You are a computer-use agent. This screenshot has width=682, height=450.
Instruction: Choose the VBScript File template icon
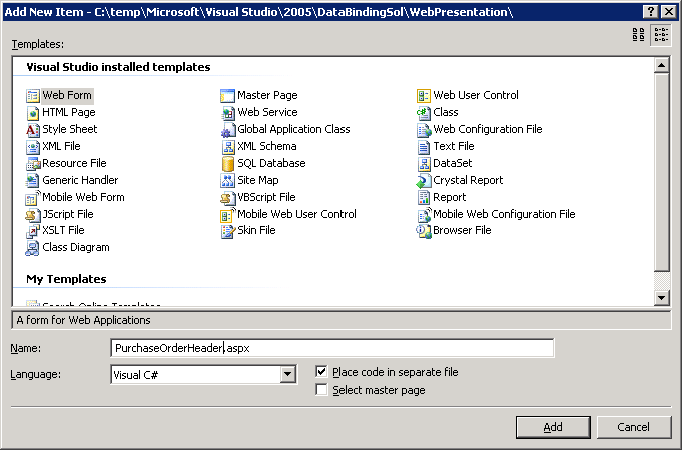[227, 197]
